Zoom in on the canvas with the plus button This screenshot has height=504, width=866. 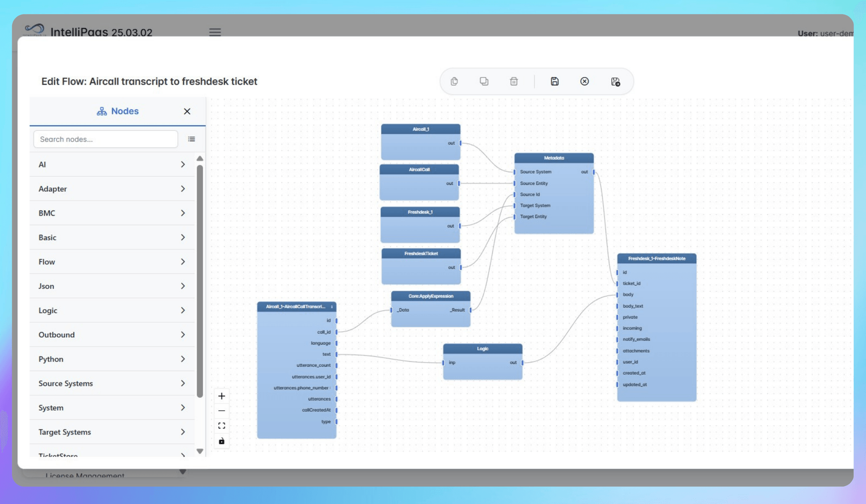[x=221, y=396]
